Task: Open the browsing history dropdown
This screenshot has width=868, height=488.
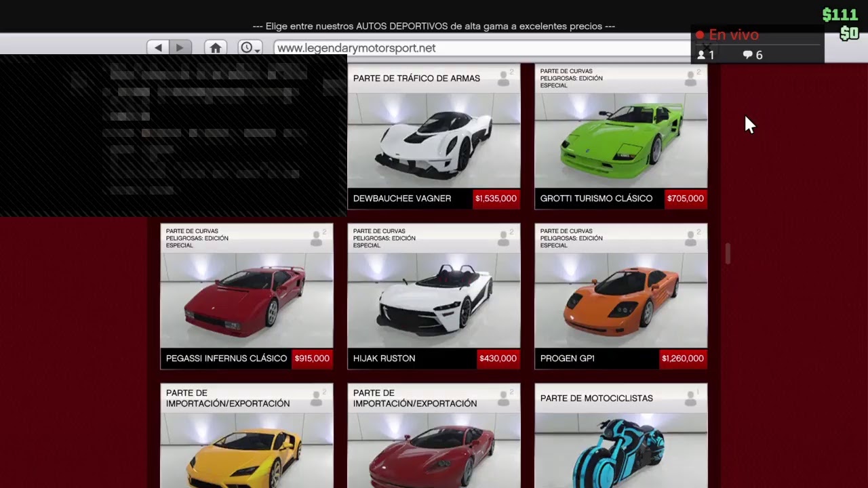Action: pyautogui.click(x=250, y=47)
